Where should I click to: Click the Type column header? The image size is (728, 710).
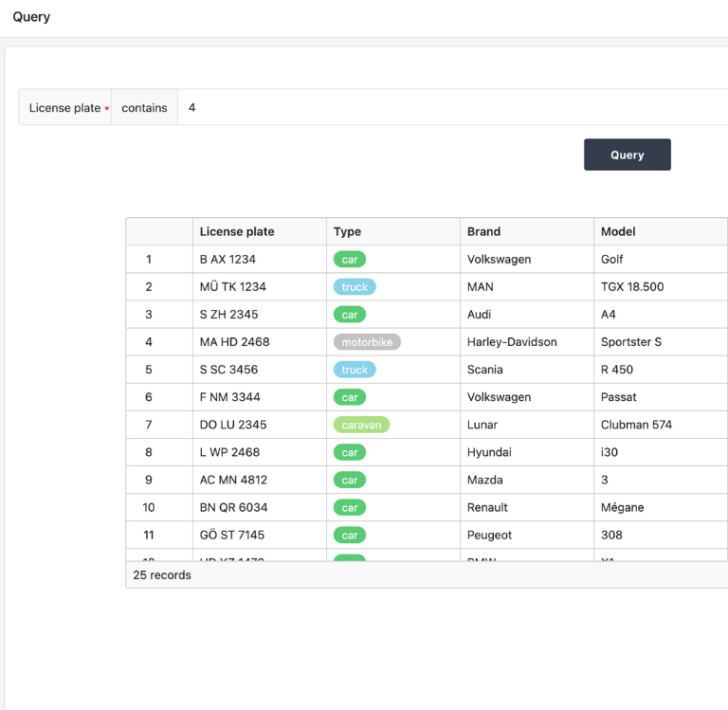pyautogui.click(x=393, y=231)
